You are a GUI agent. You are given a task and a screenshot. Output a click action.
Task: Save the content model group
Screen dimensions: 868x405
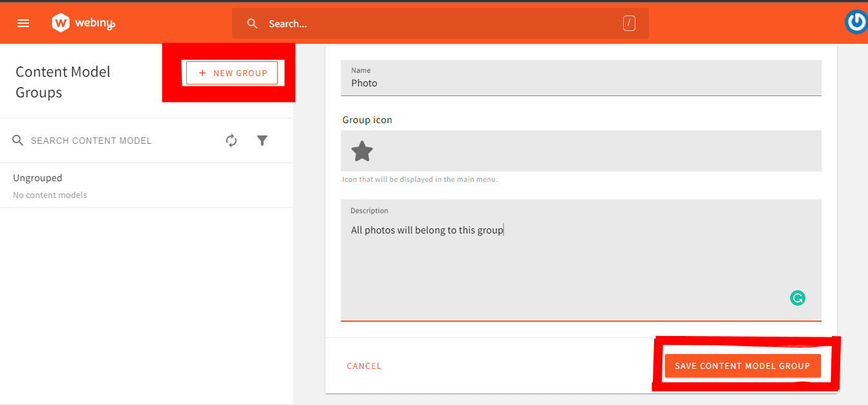[x=742, y=366]
